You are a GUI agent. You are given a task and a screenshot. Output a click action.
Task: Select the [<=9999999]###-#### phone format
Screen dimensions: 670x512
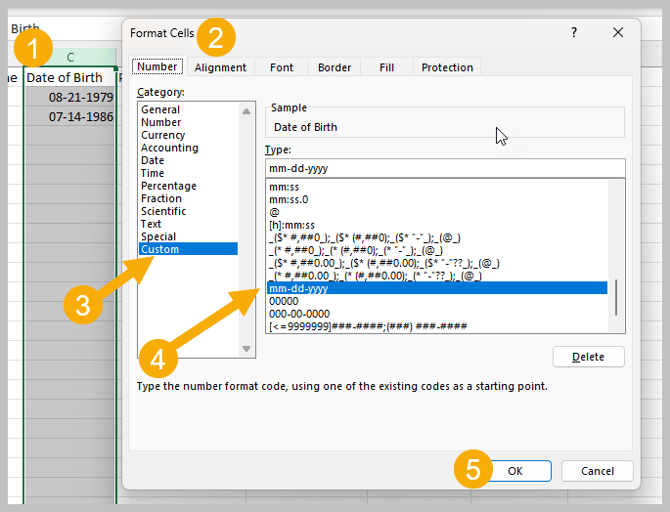click(x=437, y=327)
